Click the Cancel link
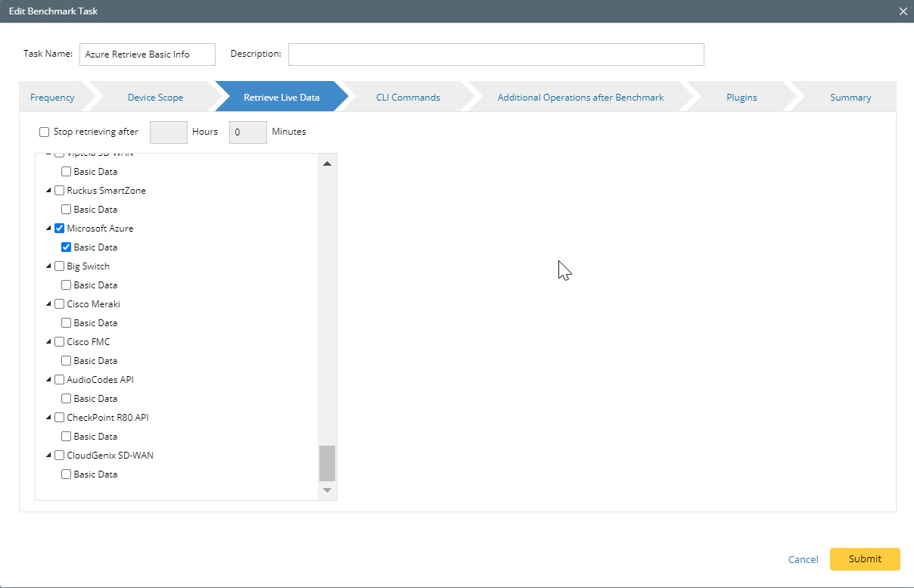This screenshot has height=588, width=914. point(803,559)
